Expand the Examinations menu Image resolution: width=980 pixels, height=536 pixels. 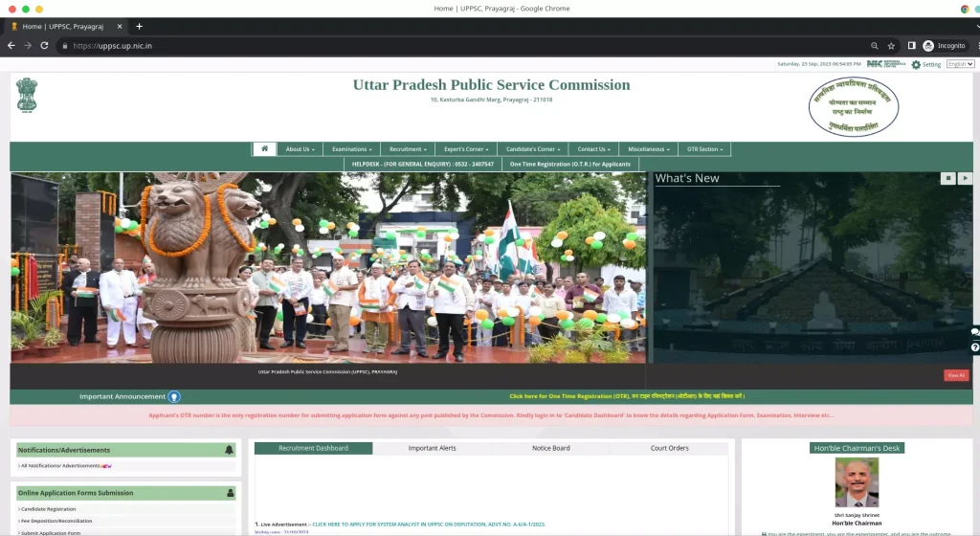click(x=352, y=149)
